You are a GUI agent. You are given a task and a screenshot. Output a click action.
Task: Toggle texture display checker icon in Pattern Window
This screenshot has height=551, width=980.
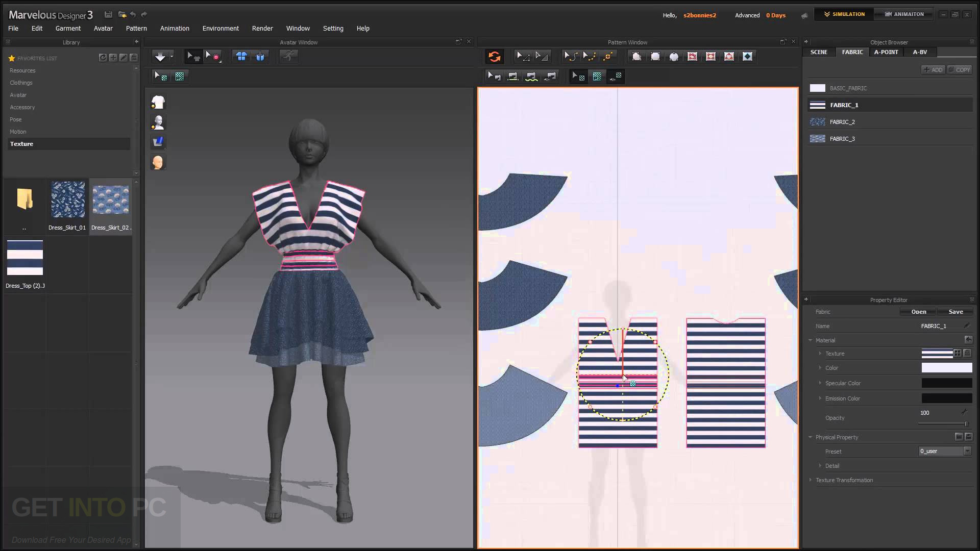click(597, 77)
